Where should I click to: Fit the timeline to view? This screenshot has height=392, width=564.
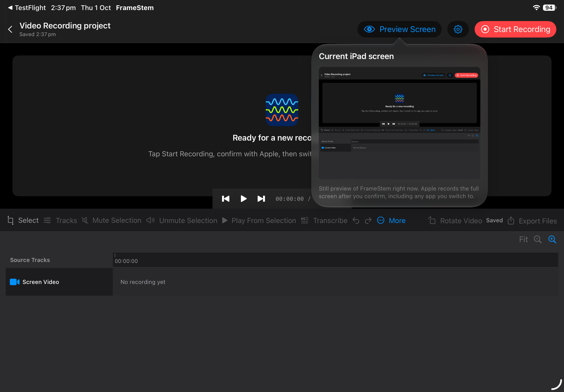[523, 239]
